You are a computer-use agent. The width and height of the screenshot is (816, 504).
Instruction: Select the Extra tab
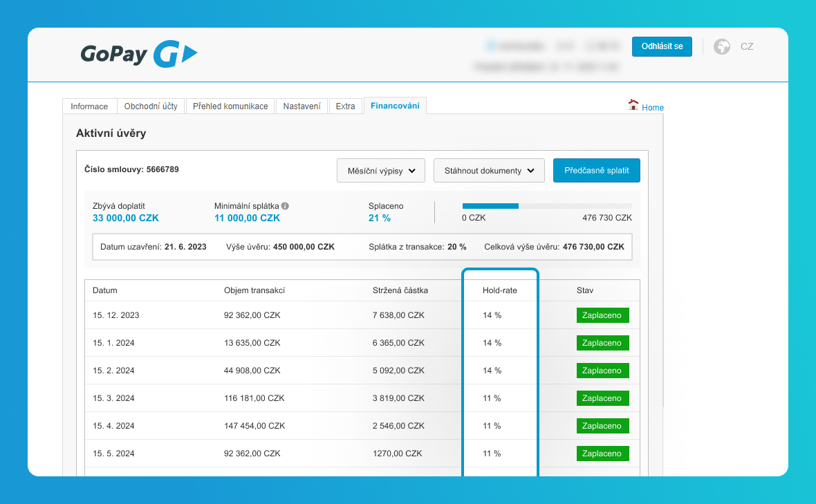pos(346,106)
